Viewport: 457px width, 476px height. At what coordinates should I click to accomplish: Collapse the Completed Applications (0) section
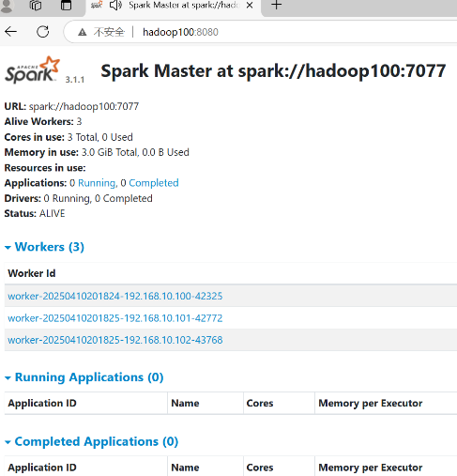point(92,441)
